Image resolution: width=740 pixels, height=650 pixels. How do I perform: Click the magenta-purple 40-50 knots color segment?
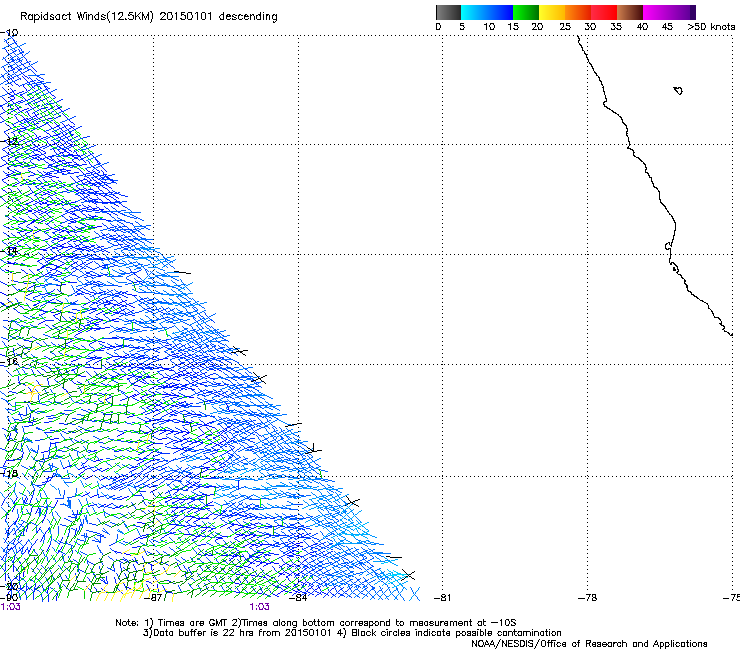[x=669, y=12]
